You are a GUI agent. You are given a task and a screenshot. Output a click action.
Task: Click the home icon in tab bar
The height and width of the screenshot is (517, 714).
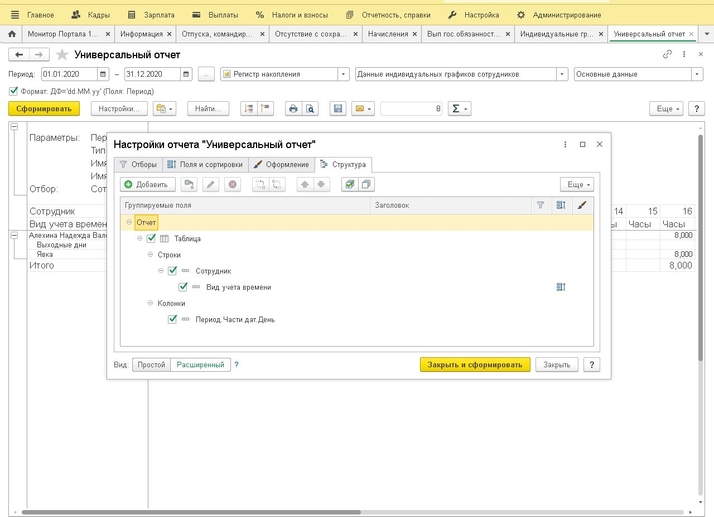tap(12, 34)
